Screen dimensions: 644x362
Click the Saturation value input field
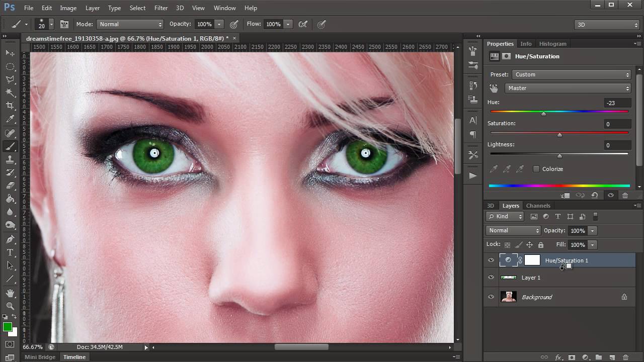click(x=617, y=124)
